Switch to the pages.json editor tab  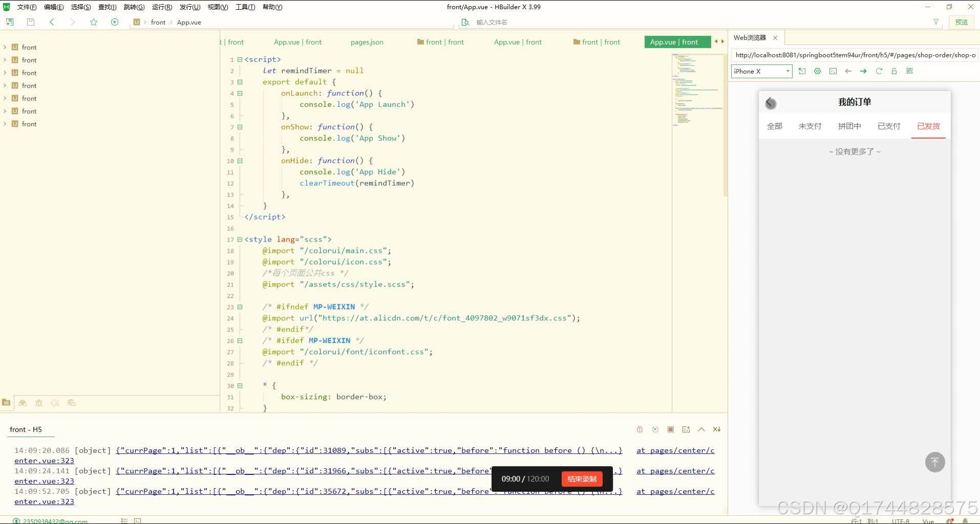pos(367,42)
